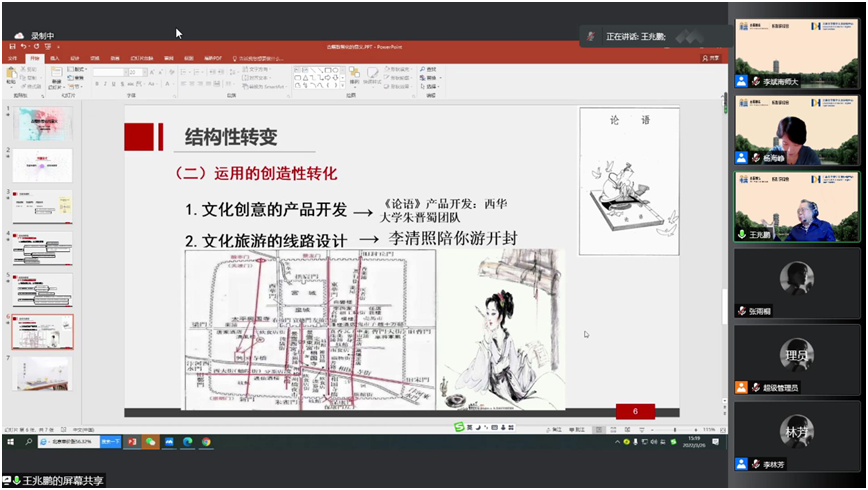The image size is (868, 490).
Task: Click the Paste clipboard icon
Action: click(11, 75)
